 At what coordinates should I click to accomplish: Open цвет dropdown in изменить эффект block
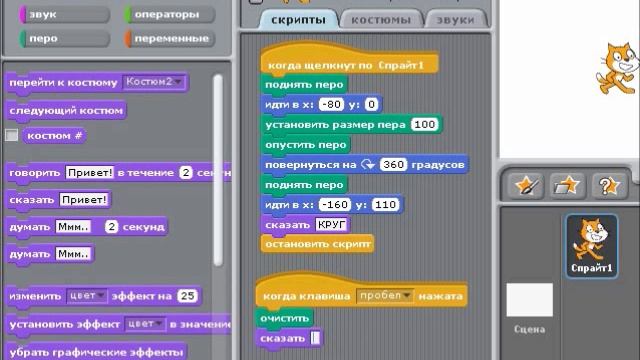(x=87, y=296)
